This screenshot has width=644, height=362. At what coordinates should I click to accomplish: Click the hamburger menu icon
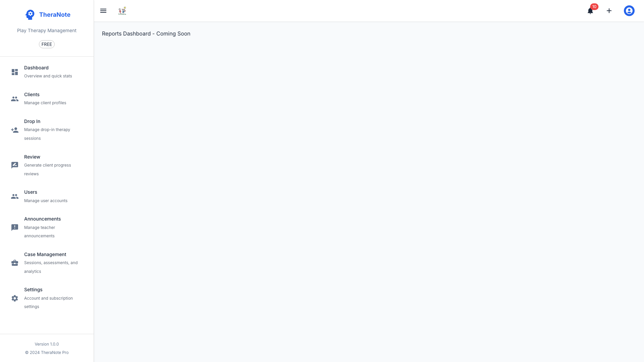(103, 11)
